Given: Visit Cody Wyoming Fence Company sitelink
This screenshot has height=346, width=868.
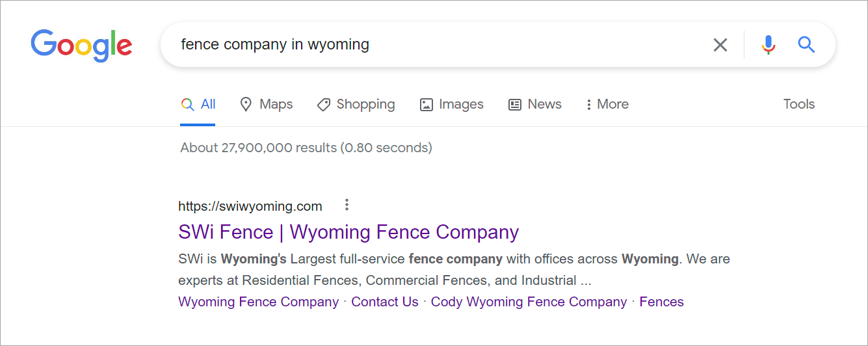Looking at the screenshot, I should coord(529,302).
